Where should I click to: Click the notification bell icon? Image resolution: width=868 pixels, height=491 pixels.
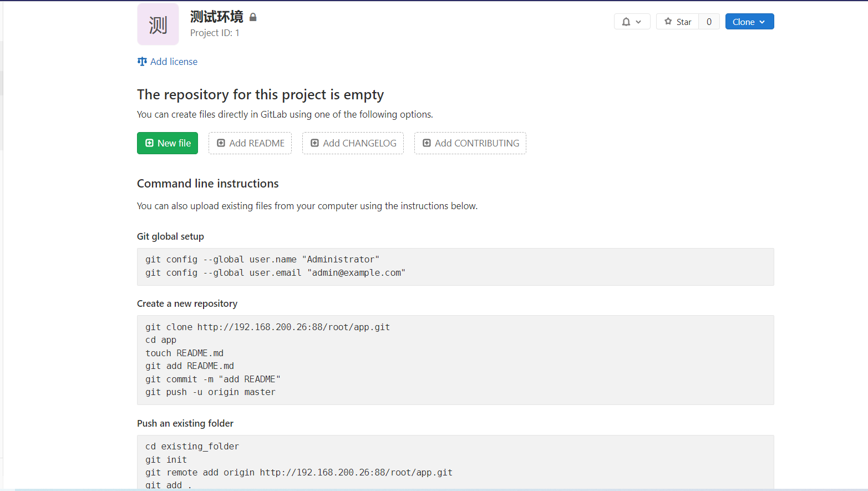click(x=626, y=22)
